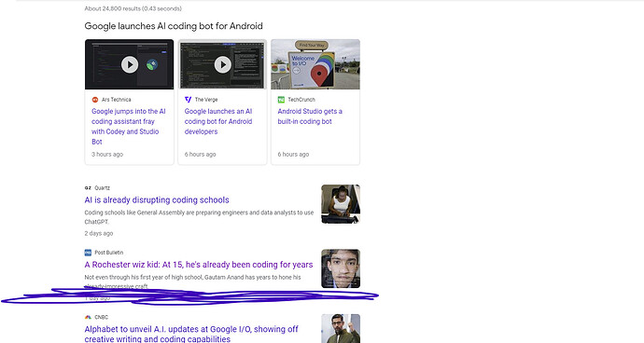Click the 'Ars Technica' source name
The image size is (644, 343).
click(x=117, y=100)
